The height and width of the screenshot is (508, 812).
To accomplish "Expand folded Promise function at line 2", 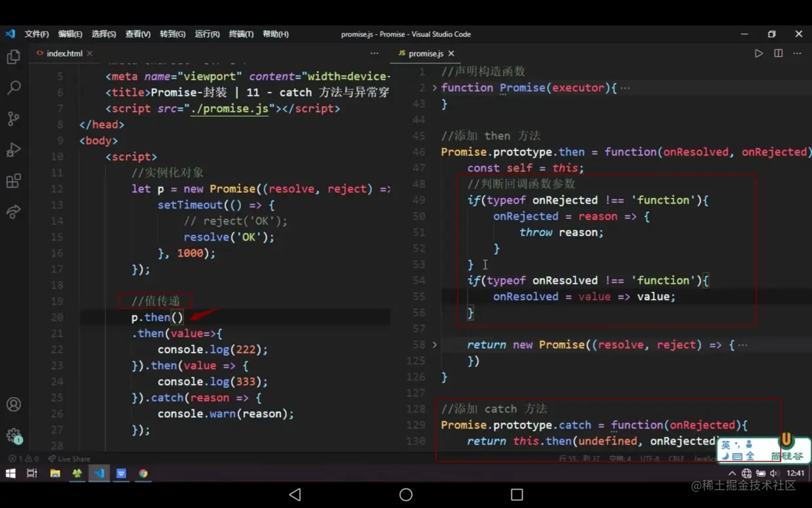I will click(434, 87).
